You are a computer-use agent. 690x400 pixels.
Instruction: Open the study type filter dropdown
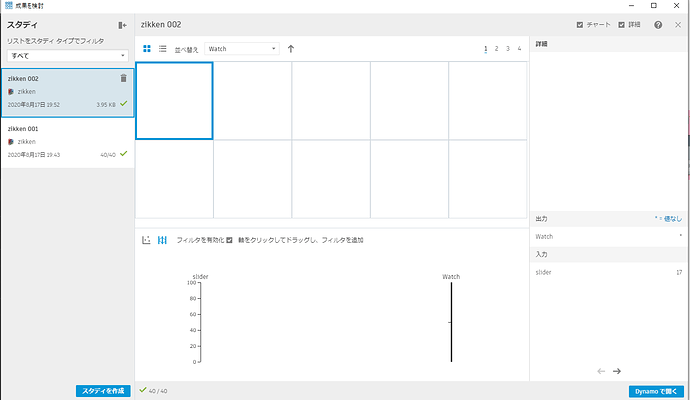coord(67,56)
